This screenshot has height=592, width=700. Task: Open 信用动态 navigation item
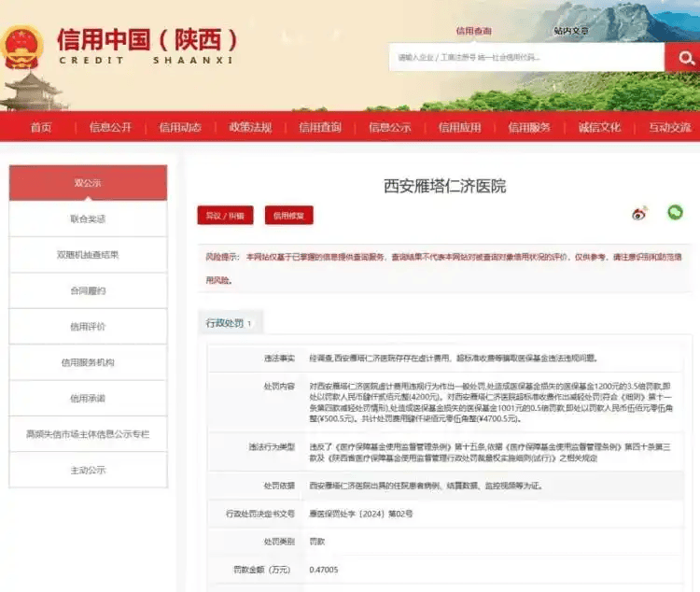click(x=180, y=128)
